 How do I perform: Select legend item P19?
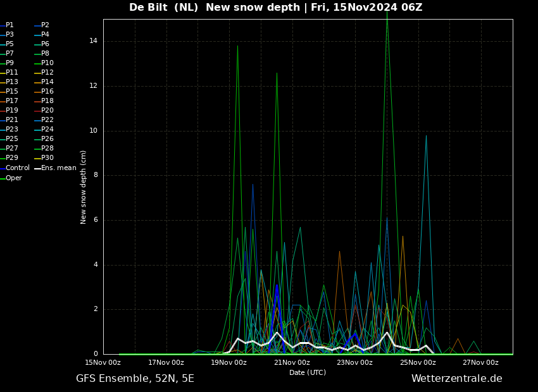click(x=11, y=111)
